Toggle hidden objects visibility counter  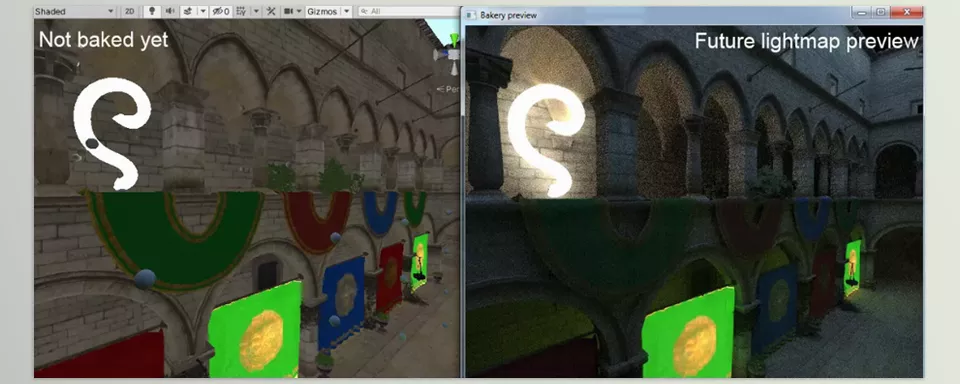click(221, 12)
